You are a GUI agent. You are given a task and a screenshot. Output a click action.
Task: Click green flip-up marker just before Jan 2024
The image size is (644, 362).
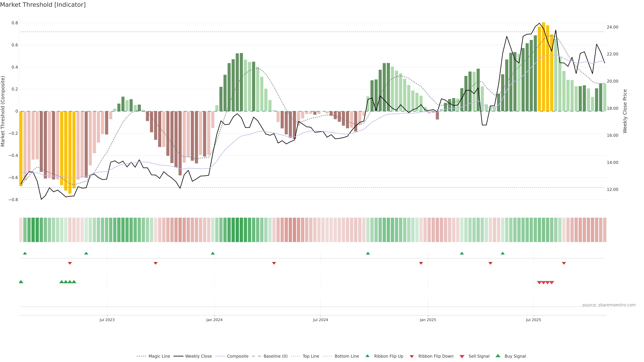[x=213, y=253]
